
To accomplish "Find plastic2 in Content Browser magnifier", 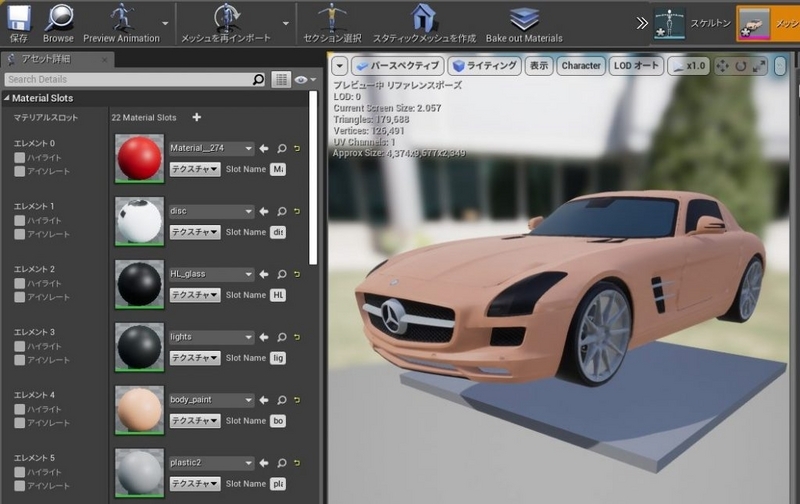I will tap(282, 463).
